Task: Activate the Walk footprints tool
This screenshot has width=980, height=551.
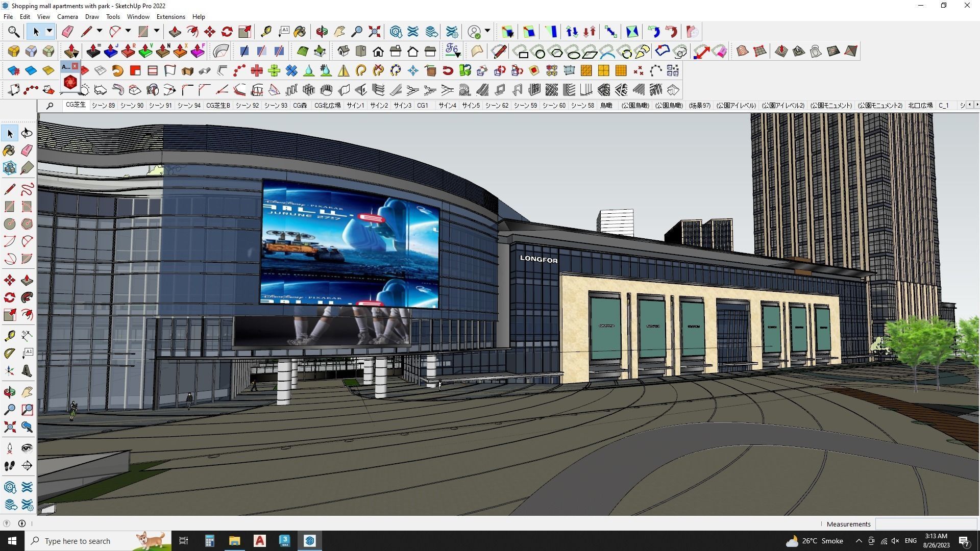Action: click(x=10, y=466)
